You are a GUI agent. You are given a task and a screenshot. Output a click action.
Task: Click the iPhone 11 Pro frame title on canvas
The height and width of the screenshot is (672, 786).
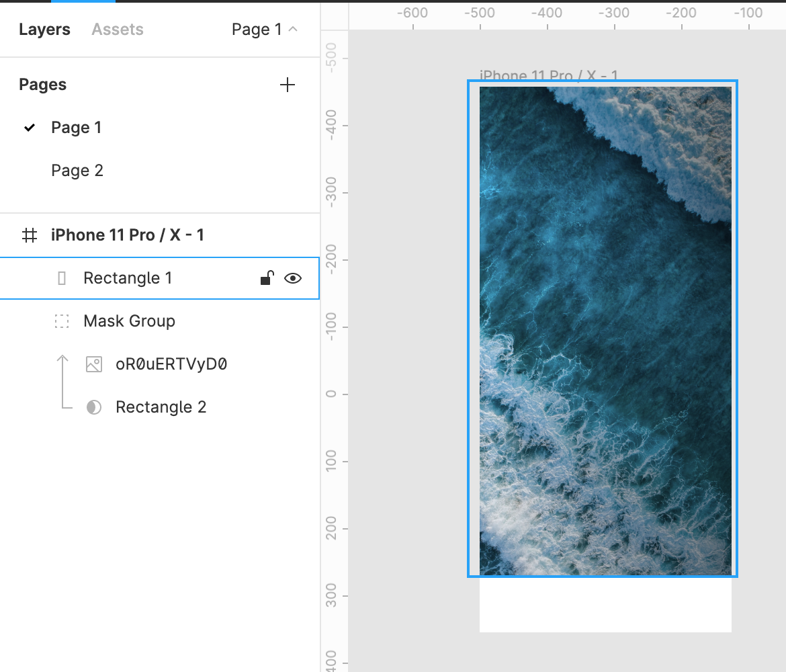pos(548,75)
